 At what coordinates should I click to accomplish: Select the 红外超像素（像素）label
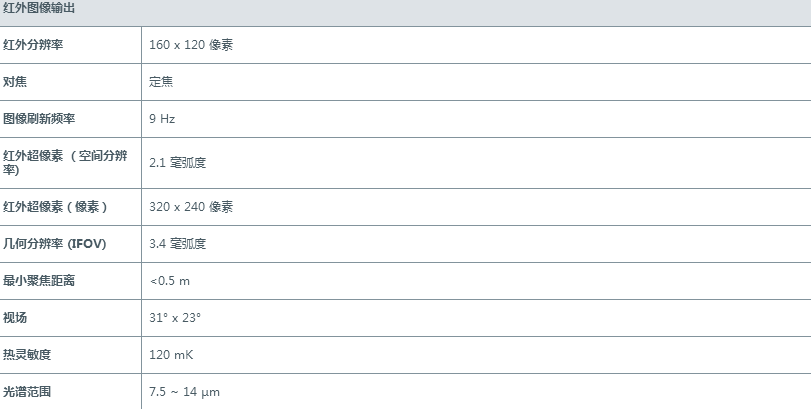coord(55,206)
